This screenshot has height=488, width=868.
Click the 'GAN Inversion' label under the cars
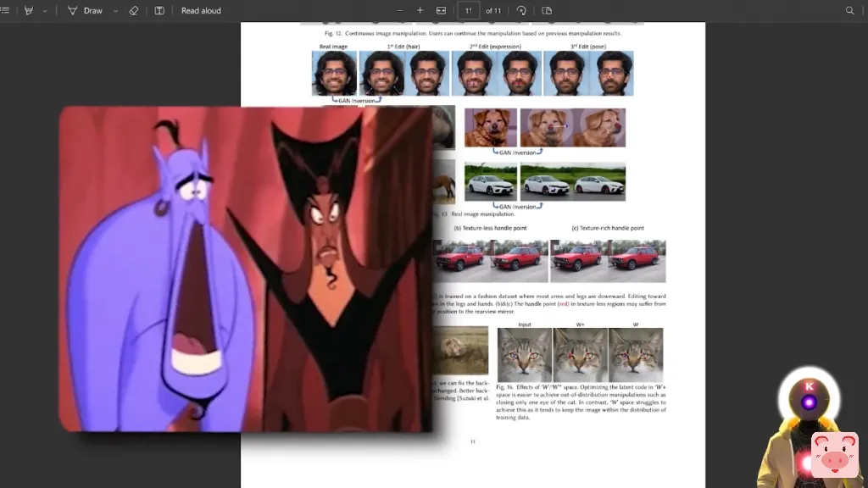click(x=518, y=207)
